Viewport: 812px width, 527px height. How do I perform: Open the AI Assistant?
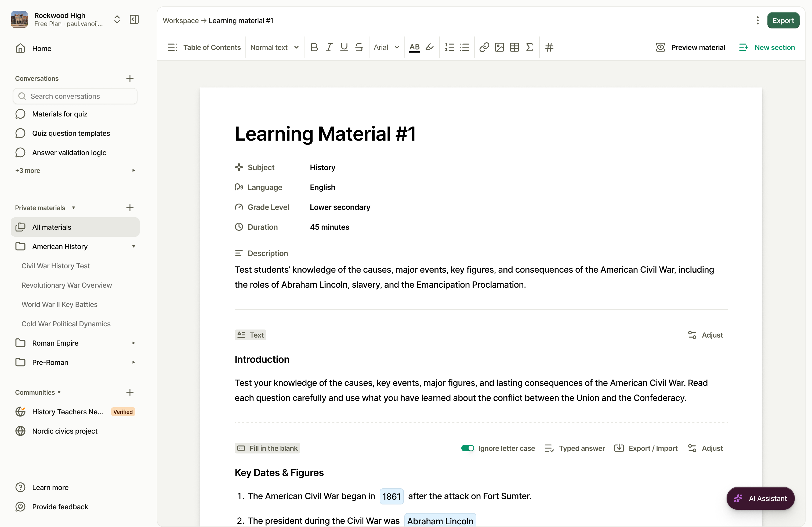tap(760, 498)
